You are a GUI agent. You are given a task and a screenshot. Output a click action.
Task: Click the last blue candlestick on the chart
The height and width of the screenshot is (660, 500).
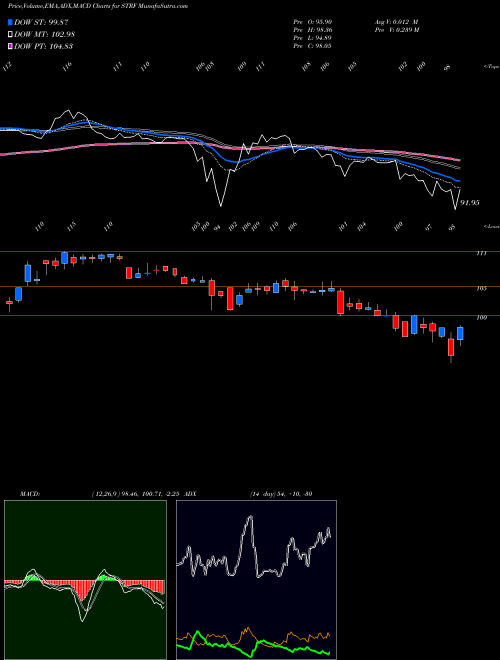460,334
